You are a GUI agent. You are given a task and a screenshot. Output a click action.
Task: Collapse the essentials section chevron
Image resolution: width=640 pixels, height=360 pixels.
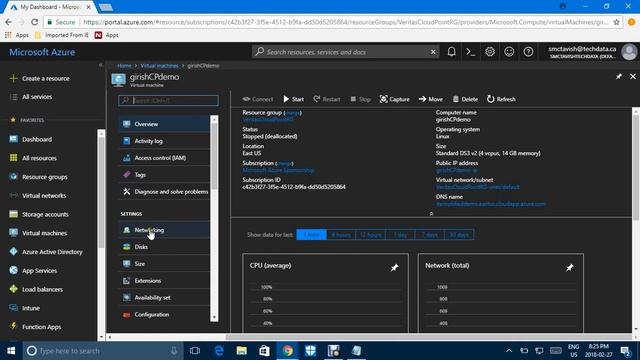(x=431, y=213)
